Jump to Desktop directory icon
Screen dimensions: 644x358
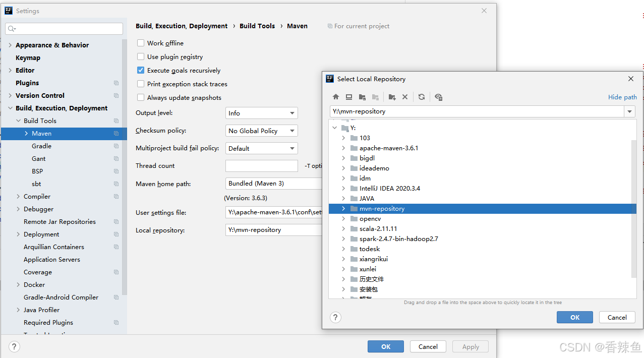click(x=349, y=97)
